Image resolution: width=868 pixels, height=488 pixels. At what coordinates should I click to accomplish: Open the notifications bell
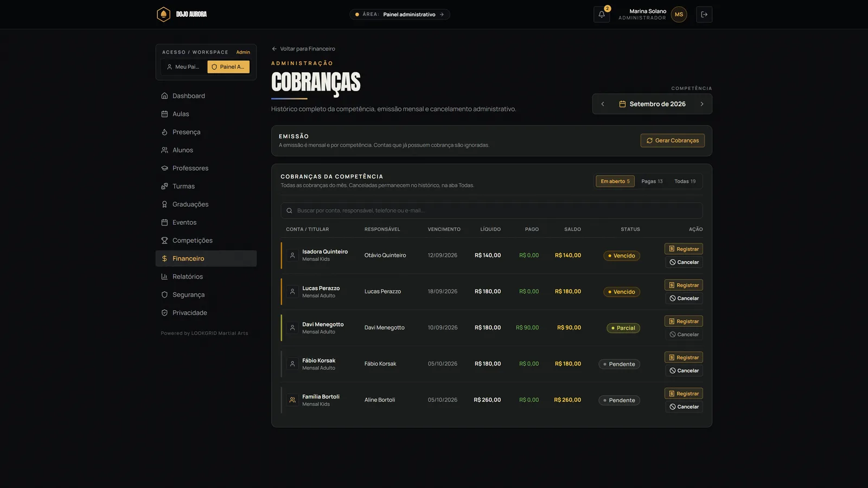tap(602, 15)
